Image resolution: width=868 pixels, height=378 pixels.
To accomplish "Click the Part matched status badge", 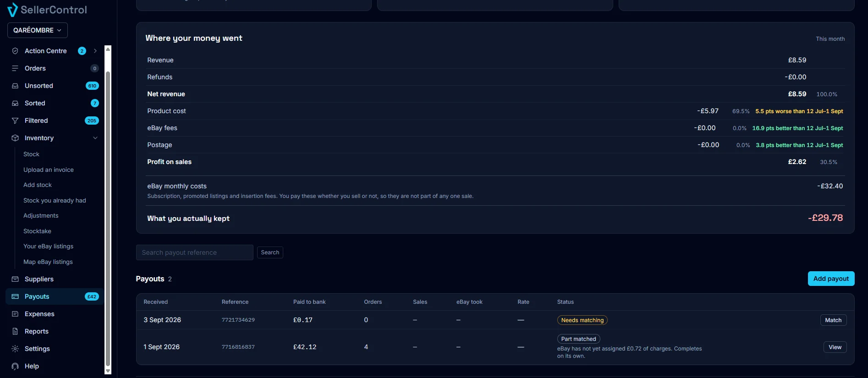I will click(x=578, y=339).
